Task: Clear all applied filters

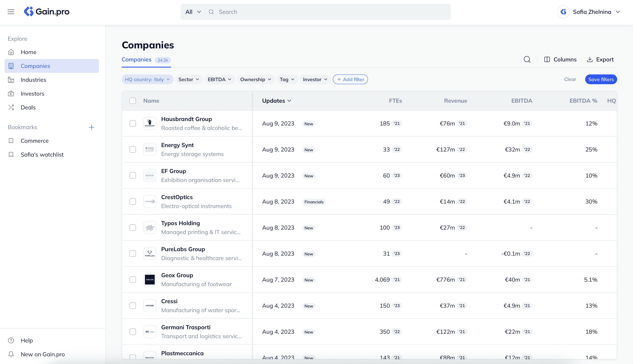Action: coord(570,79)
